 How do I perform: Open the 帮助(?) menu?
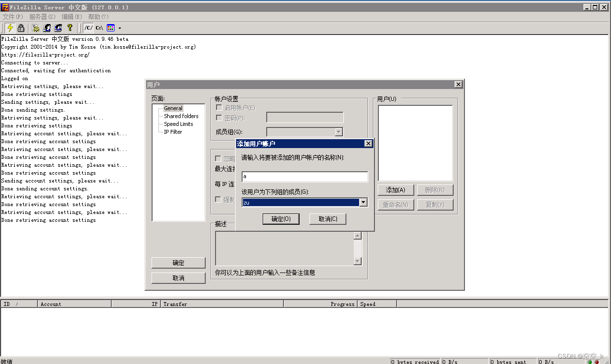click(x=98, y=17)
